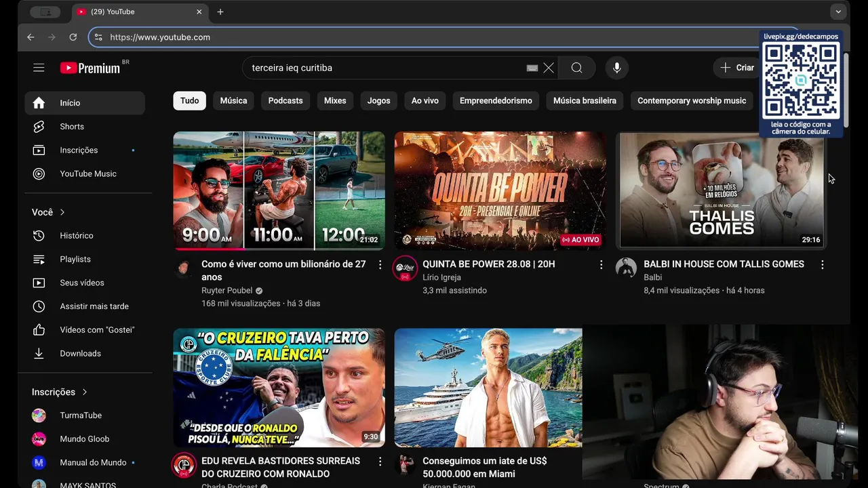This screenshot has height=488, width=868.
Task: Open Shorts in the sidebar
Action: [x=85, y=127]
